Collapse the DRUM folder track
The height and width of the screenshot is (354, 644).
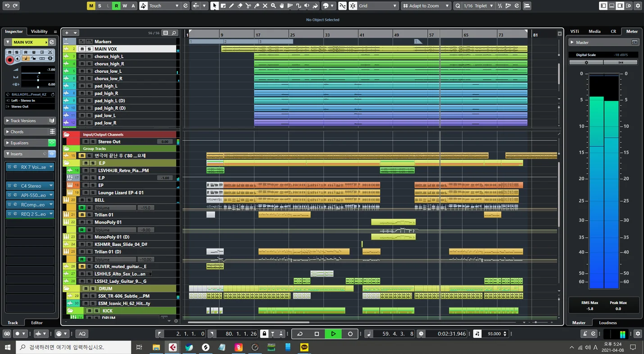(x=66, y=288)
